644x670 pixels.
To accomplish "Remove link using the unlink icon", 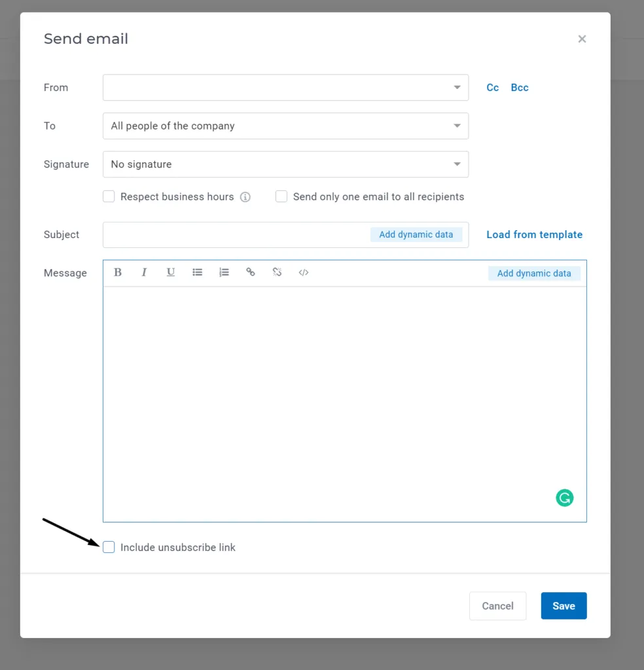I will [x=277, y=272].
